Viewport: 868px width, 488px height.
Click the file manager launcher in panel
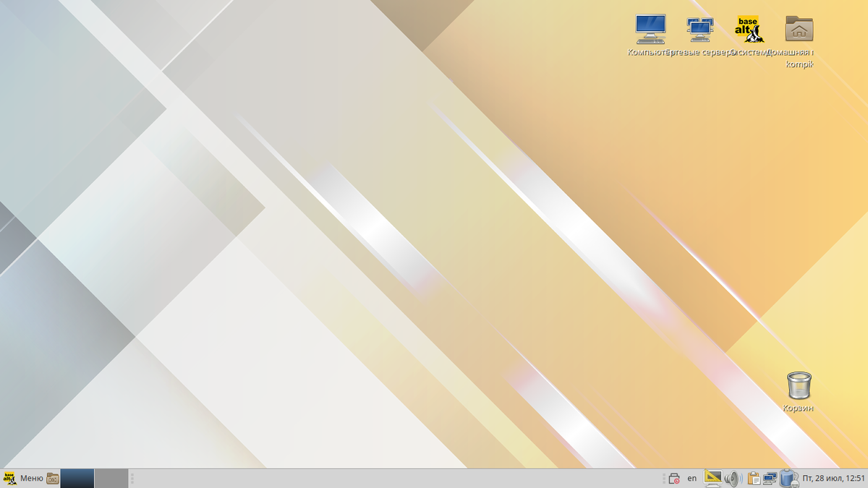[53, 478]
